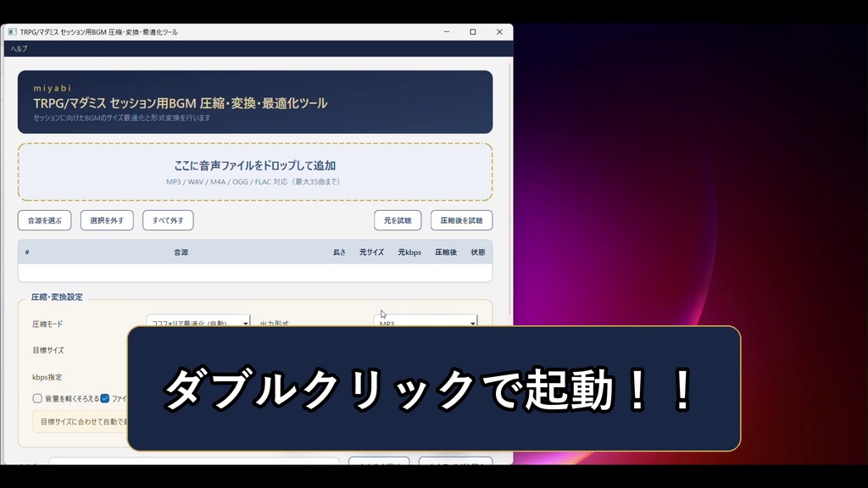Click the 元kbps column header
The width and height of the screenshot is (868, 488).
(409, 252)
